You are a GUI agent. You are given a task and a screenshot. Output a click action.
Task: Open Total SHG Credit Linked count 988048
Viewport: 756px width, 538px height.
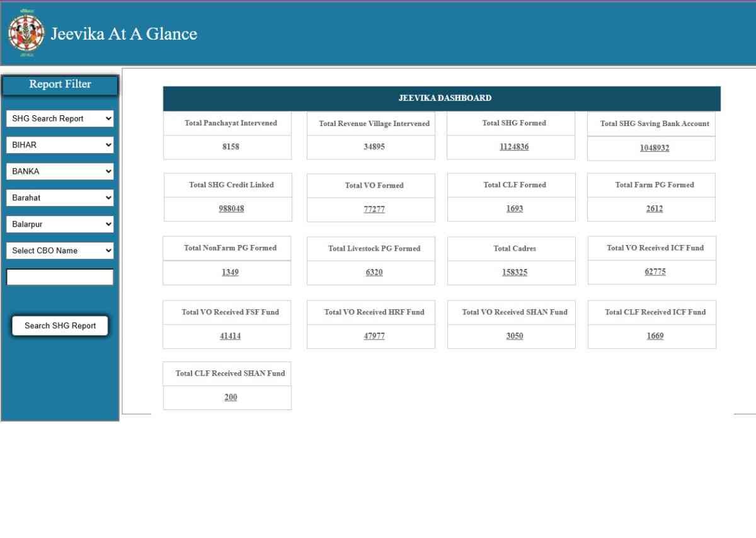(231, 209)
